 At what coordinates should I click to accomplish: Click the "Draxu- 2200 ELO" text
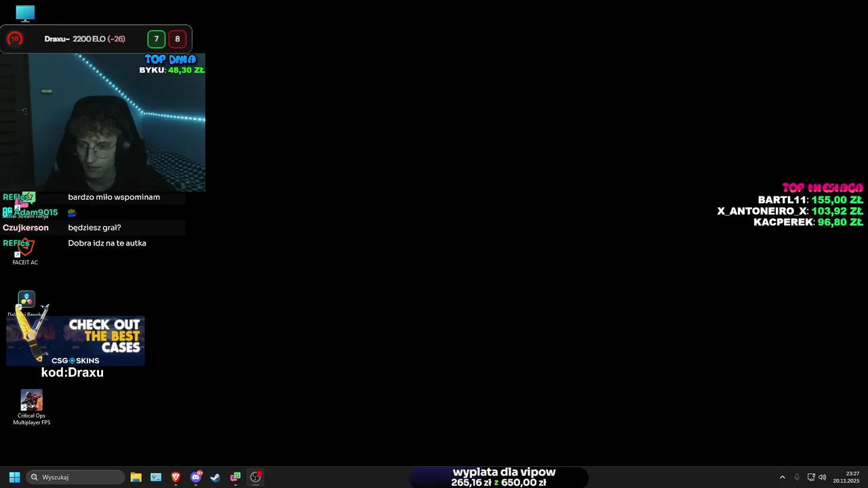[75, 39]
